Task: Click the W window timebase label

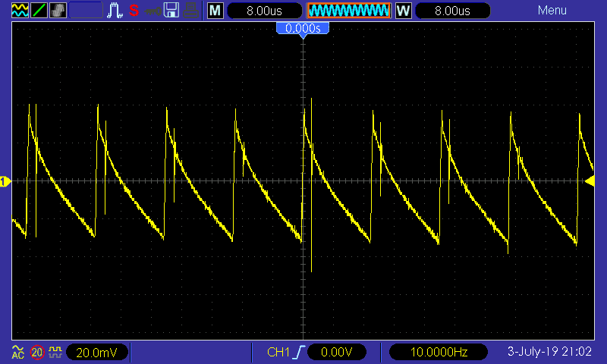Action: click(x=403, y=11)
